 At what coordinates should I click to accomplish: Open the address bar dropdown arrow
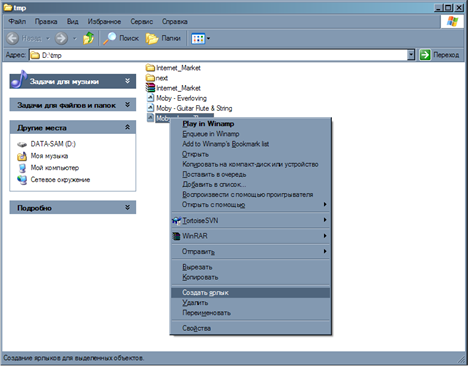(411, 55)
